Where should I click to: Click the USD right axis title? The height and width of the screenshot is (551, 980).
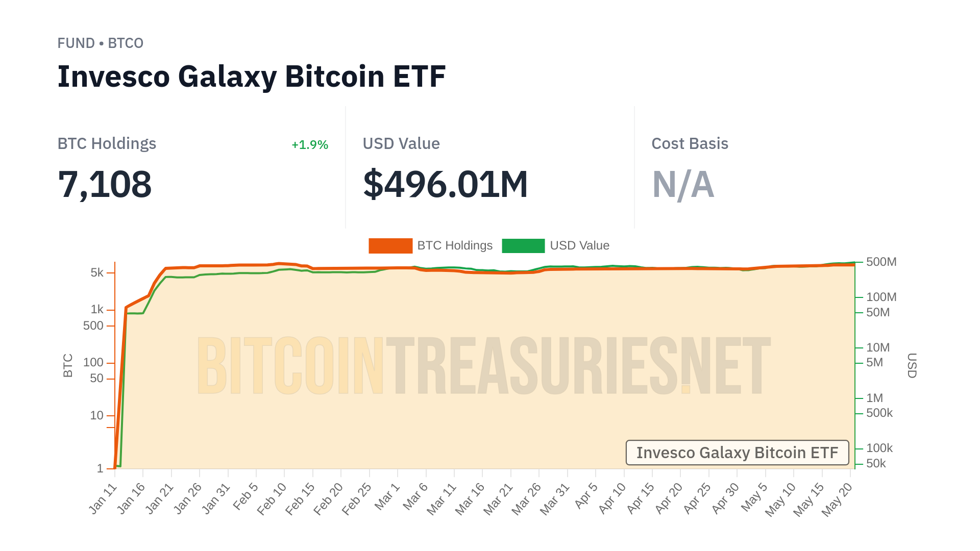pyautogui.click(x=912, y=365)
